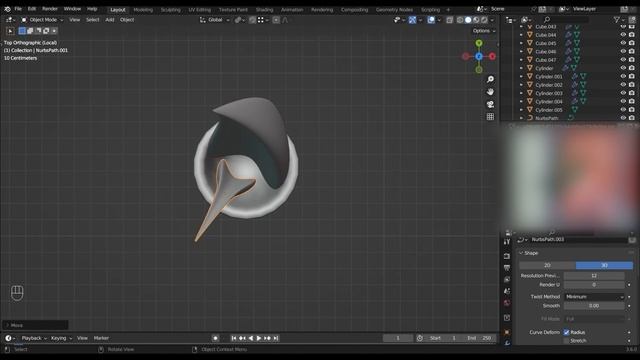Open the Twist Method Minimum dropdown

[x=594, y=297]
